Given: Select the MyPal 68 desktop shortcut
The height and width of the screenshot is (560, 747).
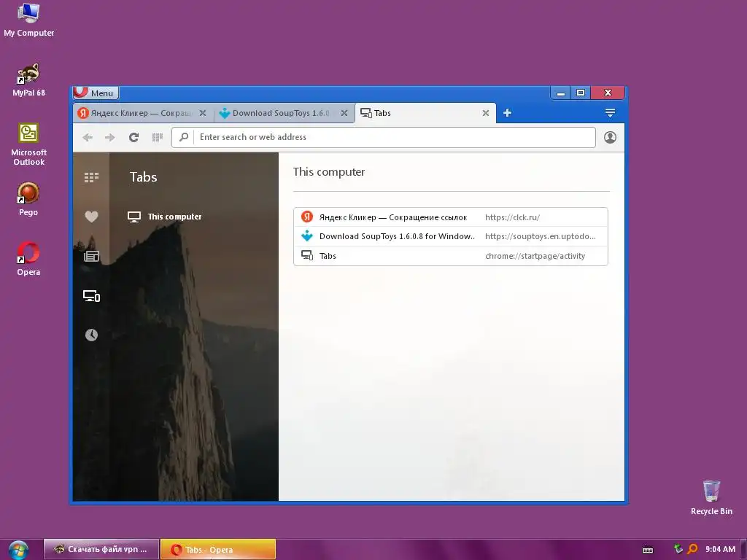Looking at the screenshot, I should click(28, 80).
